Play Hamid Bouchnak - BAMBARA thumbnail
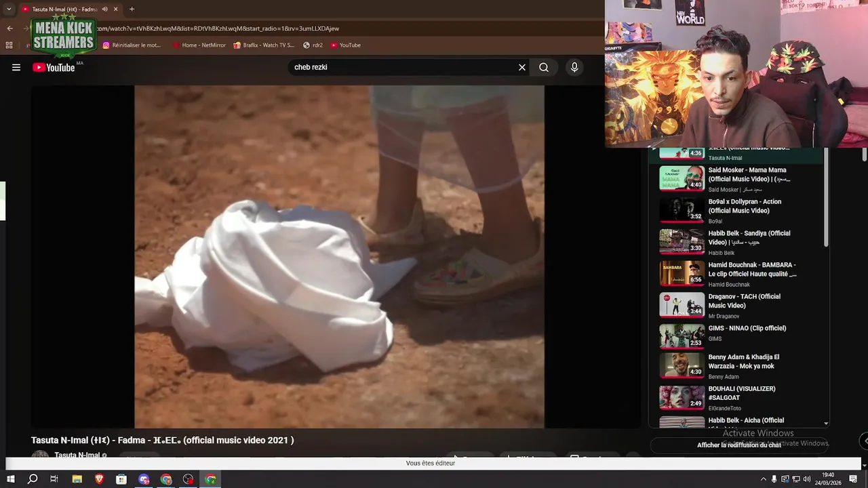The height and width of the screenshot is (488, 868). 682,273
